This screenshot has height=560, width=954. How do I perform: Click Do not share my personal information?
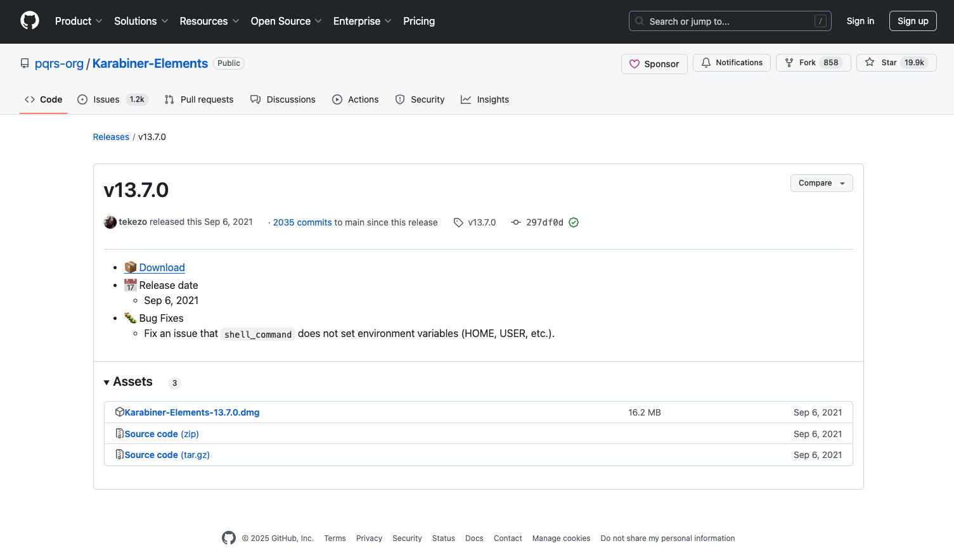pos(667,538)
